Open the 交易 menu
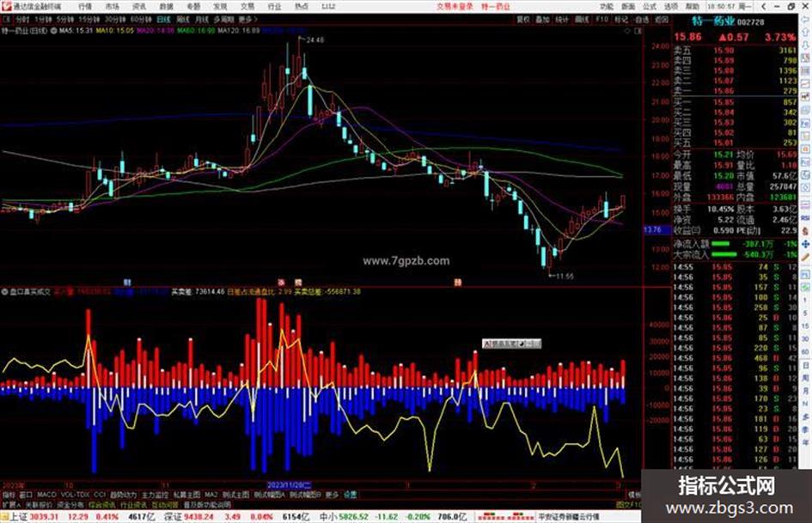812x523 pixels. (x=247, y=7)
